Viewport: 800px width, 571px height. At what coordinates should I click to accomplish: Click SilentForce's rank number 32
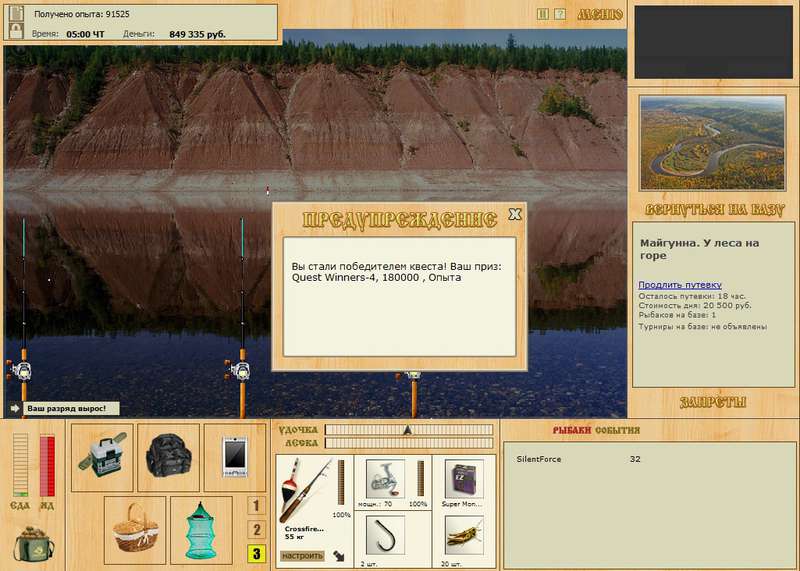635,459
